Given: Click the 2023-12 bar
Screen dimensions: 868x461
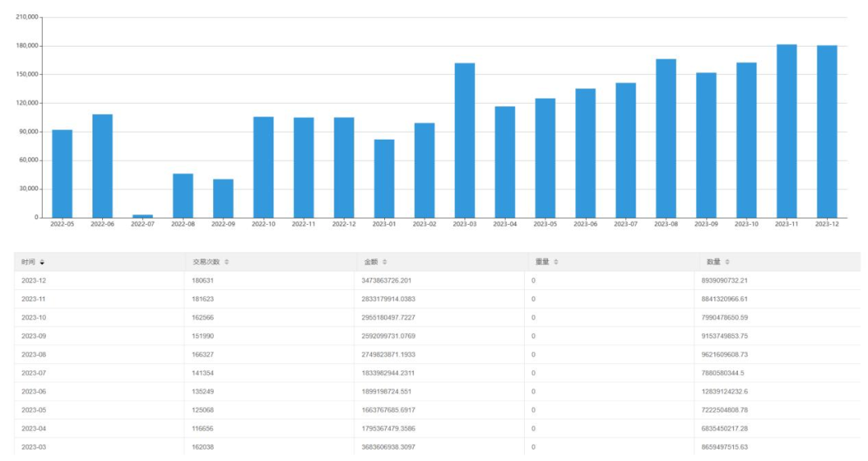Looking at the screenshot, I should tap(827, 132).
